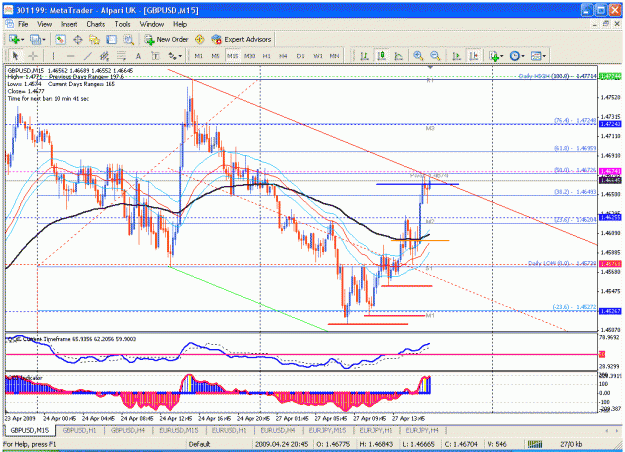Restore the inner chart window button
The width and height of the screenshot is (625, 452).
pos(606,24)
